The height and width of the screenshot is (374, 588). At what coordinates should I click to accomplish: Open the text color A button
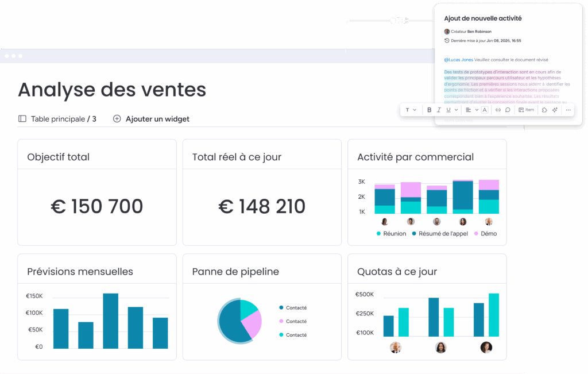click(485, 110)
